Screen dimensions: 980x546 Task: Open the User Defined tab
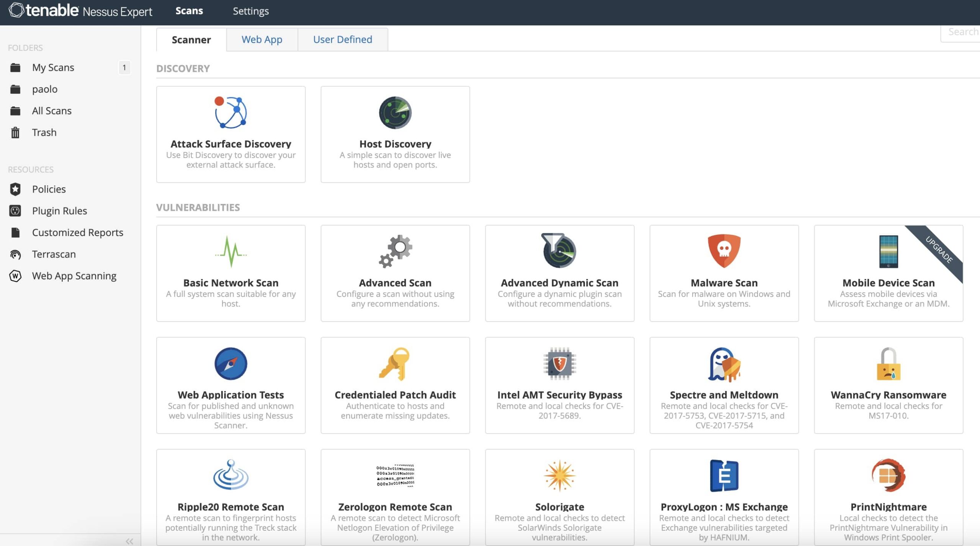[x=342, y=39]
